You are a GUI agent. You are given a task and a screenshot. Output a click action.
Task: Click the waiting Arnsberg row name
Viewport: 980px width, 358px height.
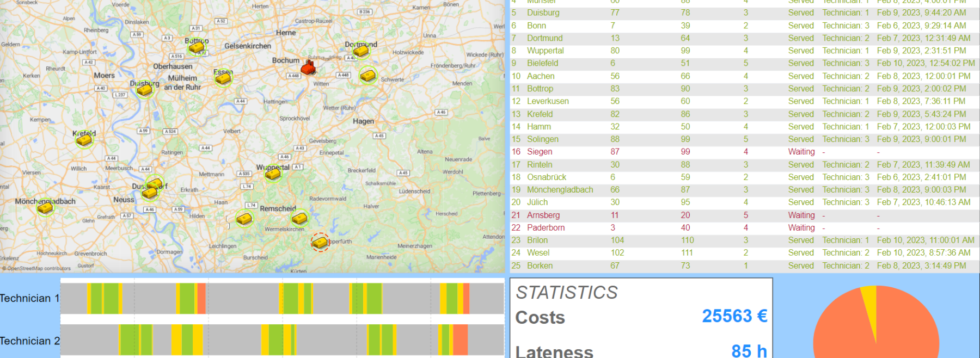543,215
